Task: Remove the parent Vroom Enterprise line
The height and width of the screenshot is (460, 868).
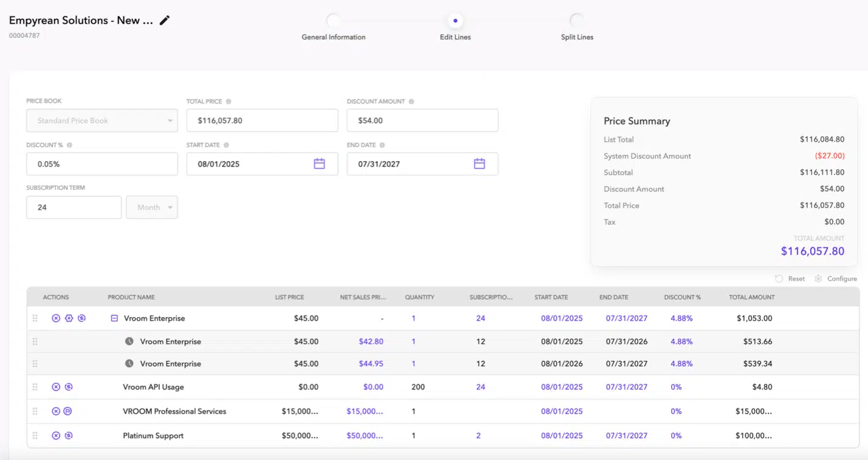Action: coord(56,318)
